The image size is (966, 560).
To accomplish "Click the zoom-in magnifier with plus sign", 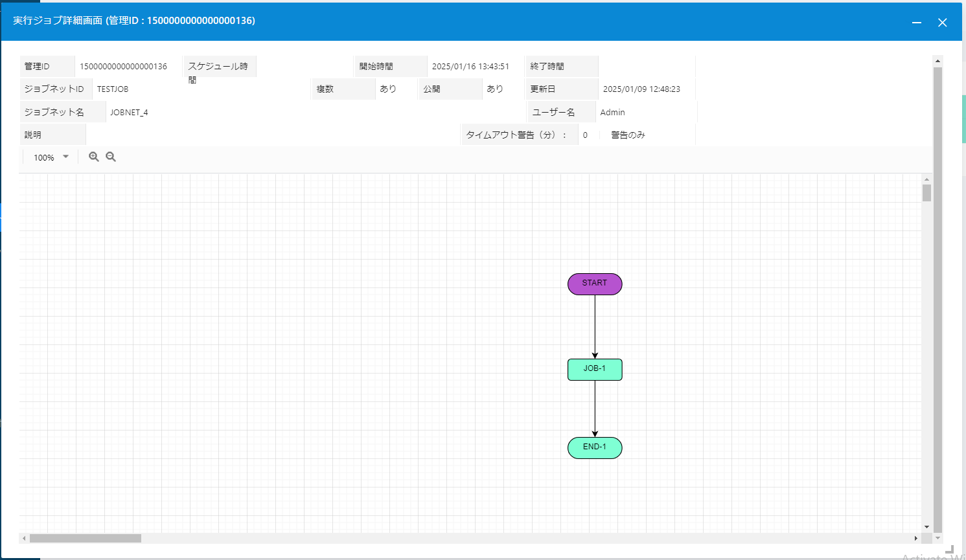I will (94, 156).
